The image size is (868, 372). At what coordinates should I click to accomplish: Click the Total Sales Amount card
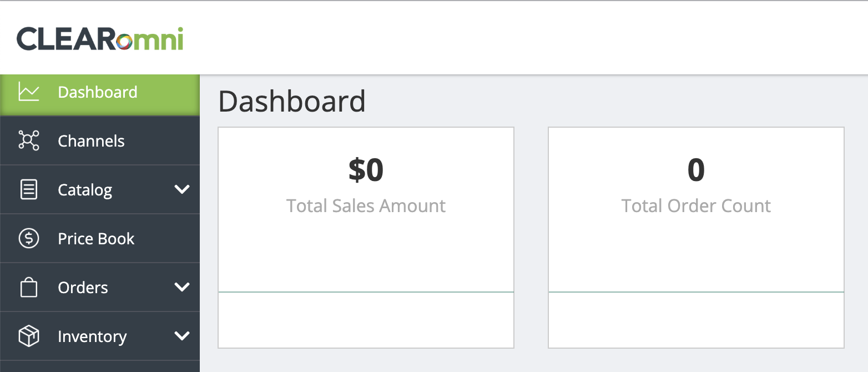point(366,238)
